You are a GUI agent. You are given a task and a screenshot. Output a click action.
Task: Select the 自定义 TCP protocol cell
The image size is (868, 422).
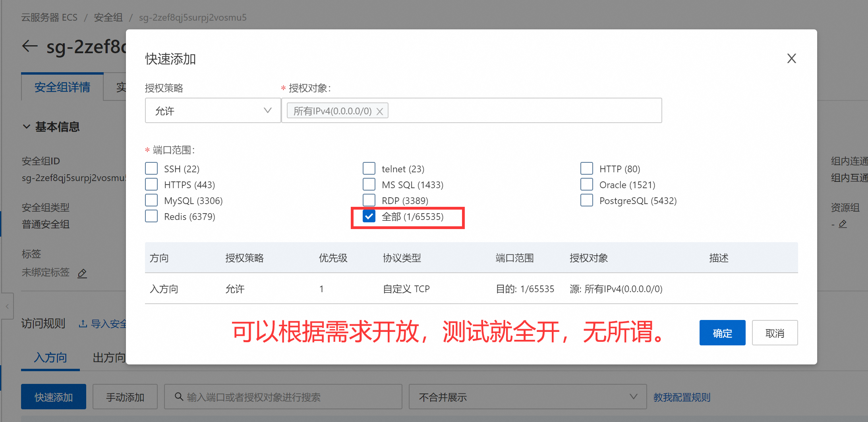click(406, 289)
